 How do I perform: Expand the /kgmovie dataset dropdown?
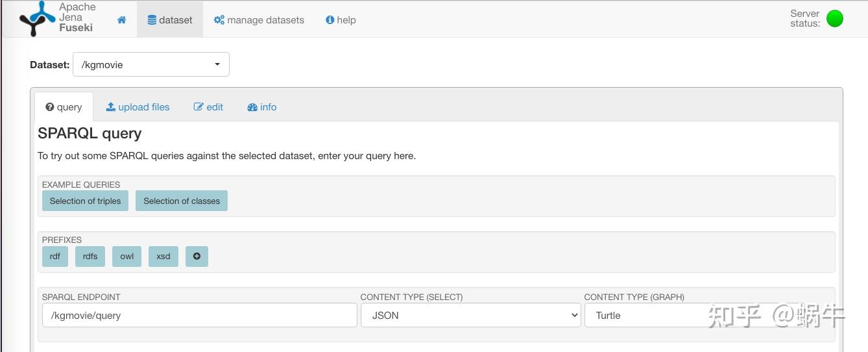[151, 64]
